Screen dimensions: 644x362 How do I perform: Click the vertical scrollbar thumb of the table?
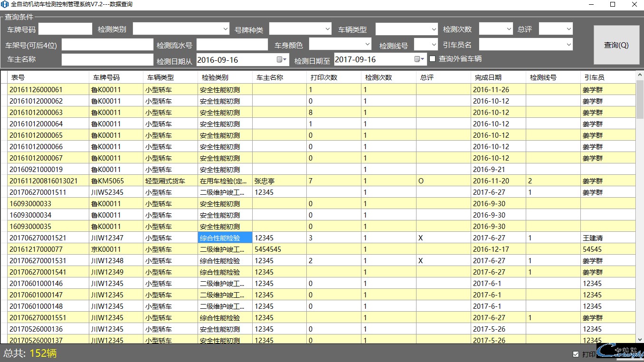pyautogui.click(x=640, y=100)
